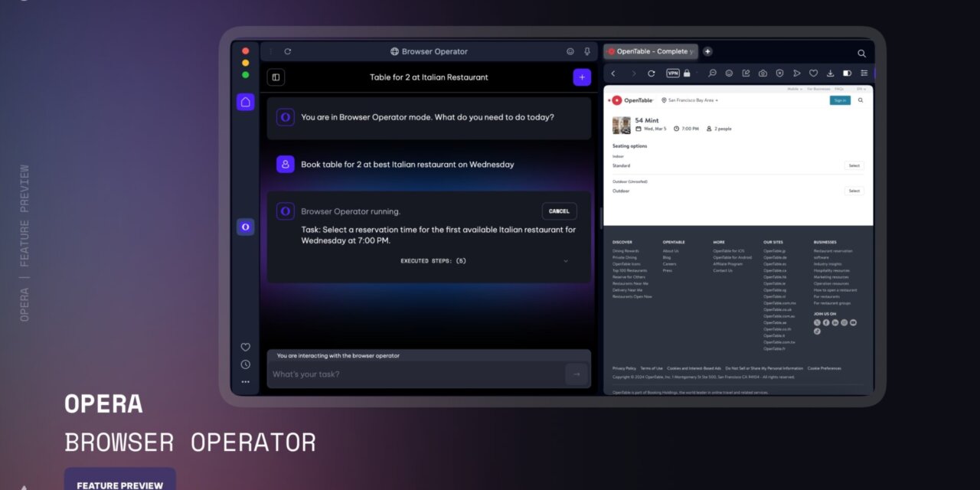Open San Francisco Bay Area location dropdown
This screenshot has width=980, height=490.
tap(690, 100)
